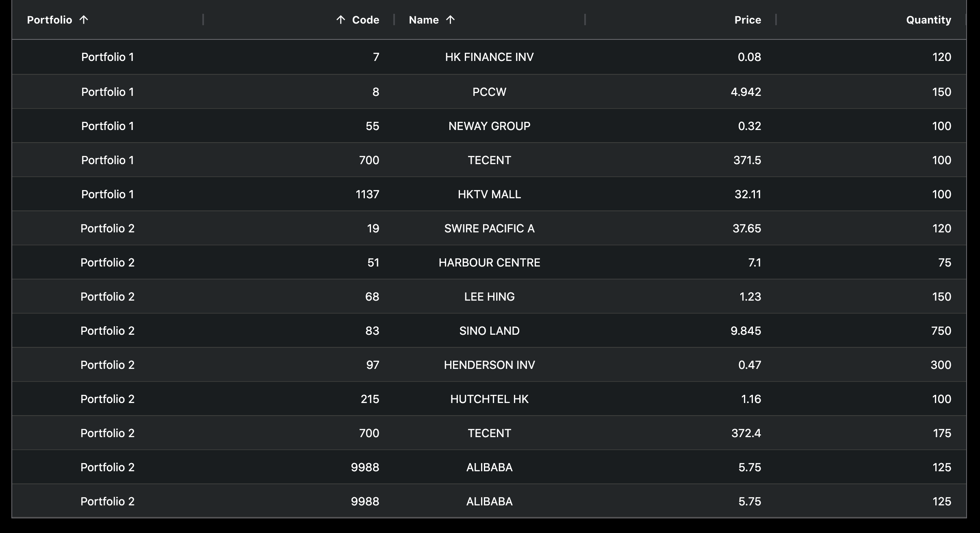Click the separator after the Code header

coord(393,19)
